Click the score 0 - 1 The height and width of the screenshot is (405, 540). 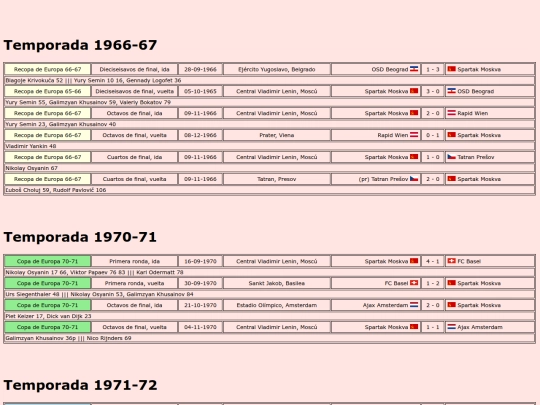coord(433,135)
